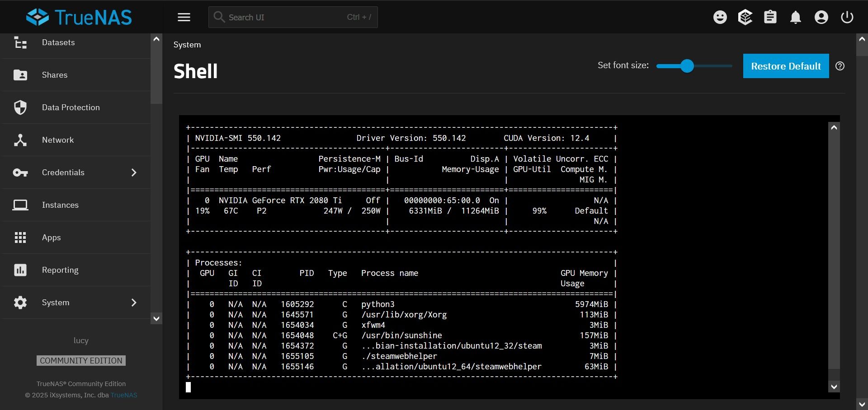Click the Datasets tree icon
This screenshot has width=868, height=410.
point(20,42)
